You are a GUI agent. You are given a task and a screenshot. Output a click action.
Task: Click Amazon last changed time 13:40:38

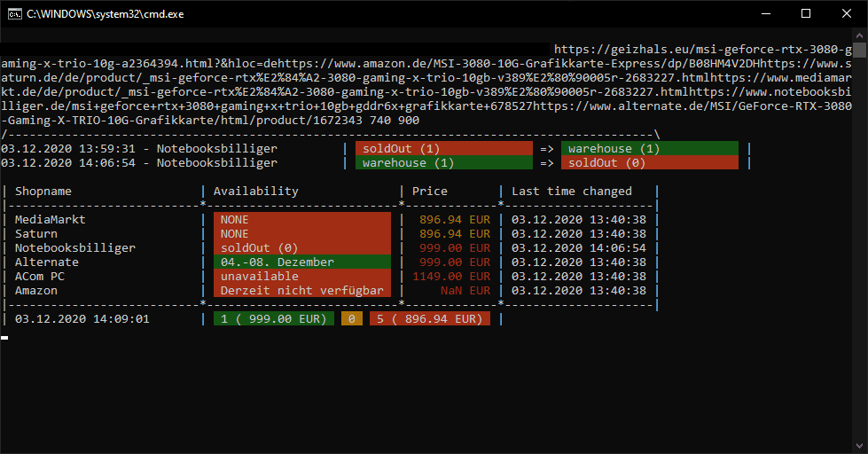click(x=579, y=291)
